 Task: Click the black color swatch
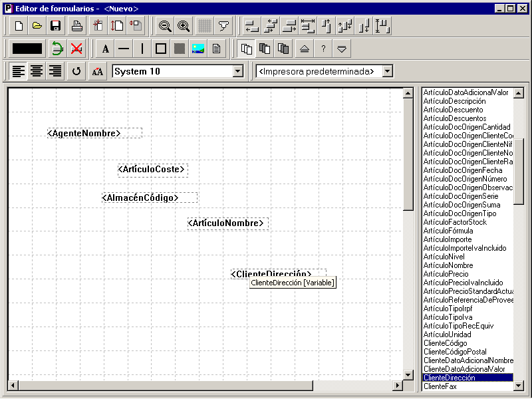(27, 49)
